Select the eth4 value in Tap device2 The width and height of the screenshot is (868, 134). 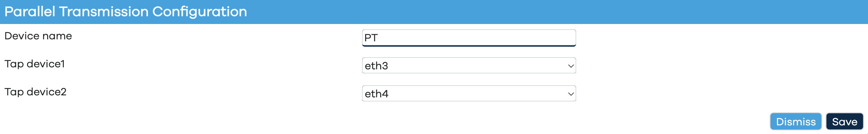377,94
